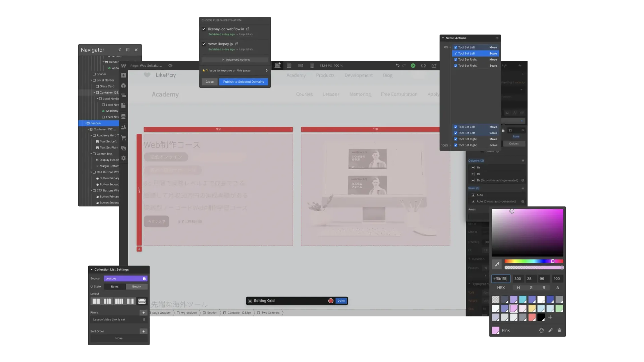Open the Source dropdown showing Lessons
The width and height of the screenshot is (644, 362).
tap(125, 278)
